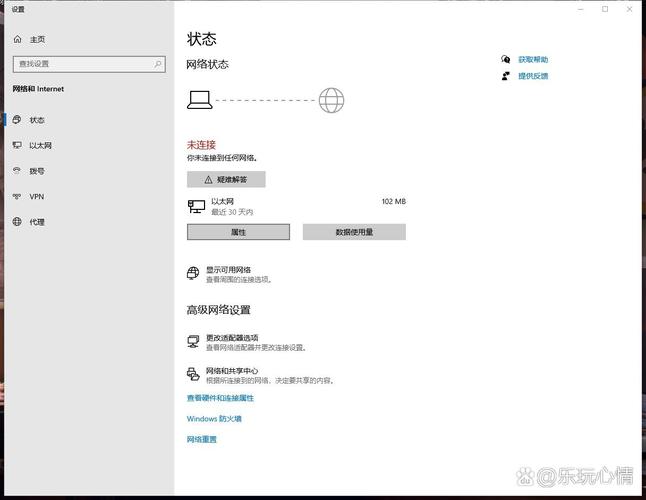Image resolution: width=646 pixels, height=500 pixels.
Task: Open the 以太网 sidebar menu item
Action: (x=89, y=145)
